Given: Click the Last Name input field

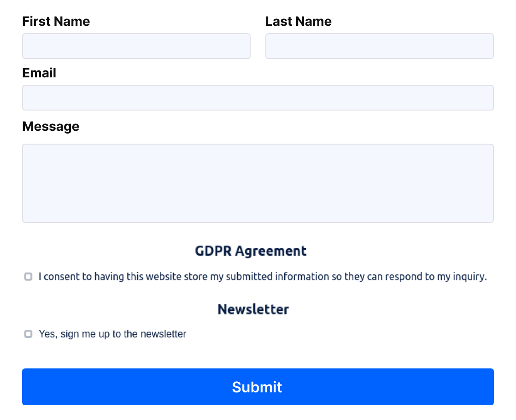Looking at the screenshot, I should tap(380, 46).
